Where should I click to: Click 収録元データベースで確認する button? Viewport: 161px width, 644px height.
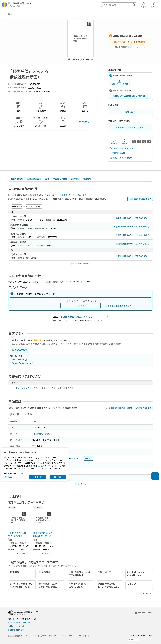coord(130,42)
